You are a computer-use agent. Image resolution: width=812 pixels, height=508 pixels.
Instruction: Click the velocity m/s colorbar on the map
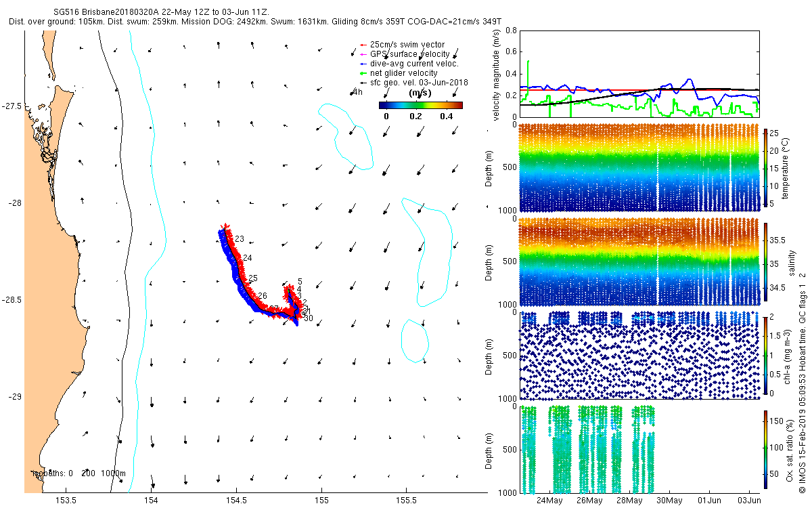tap(420, 105)
